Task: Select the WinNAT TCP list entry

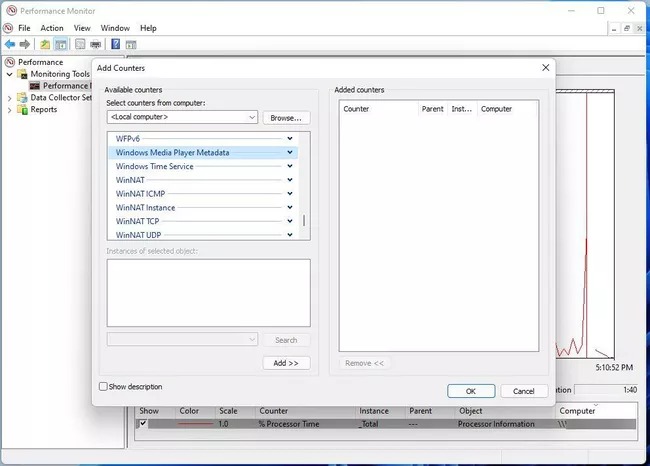Action: point(138,221)
